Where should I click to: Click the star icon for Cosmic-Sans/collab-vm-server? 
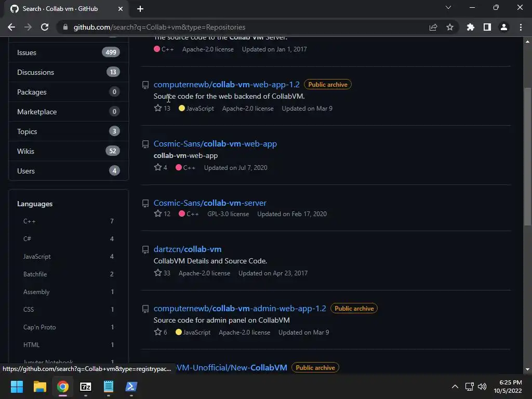pos(158,214)
